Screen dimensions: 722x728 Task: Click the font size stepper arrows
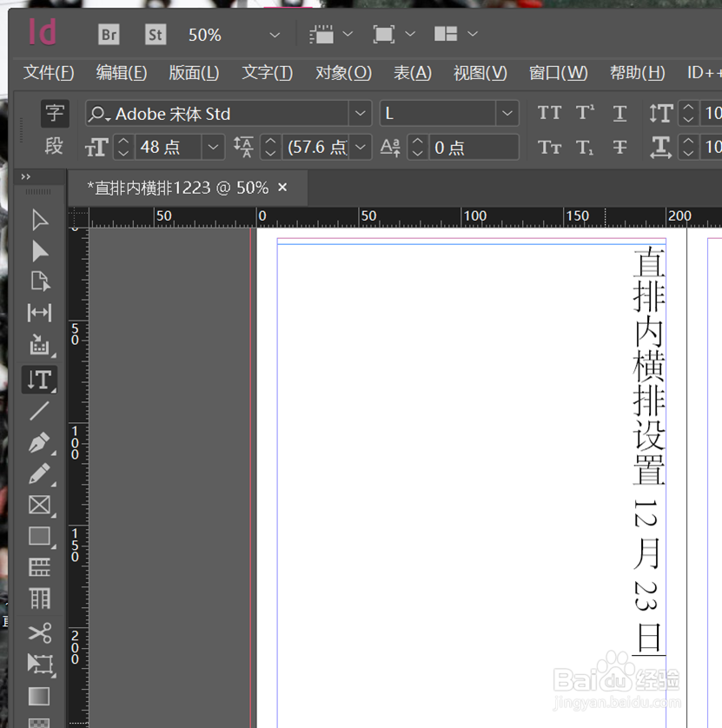(x=123, y=147)
